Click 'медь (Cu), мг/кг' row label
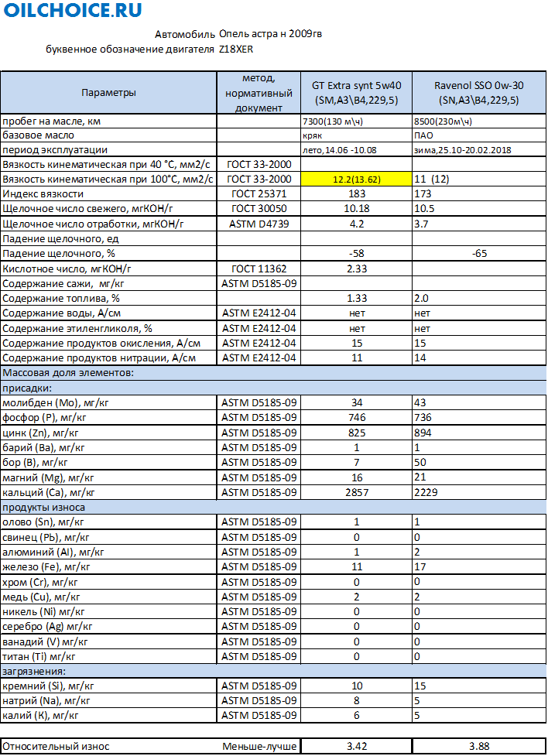 (x=41, y=597)
